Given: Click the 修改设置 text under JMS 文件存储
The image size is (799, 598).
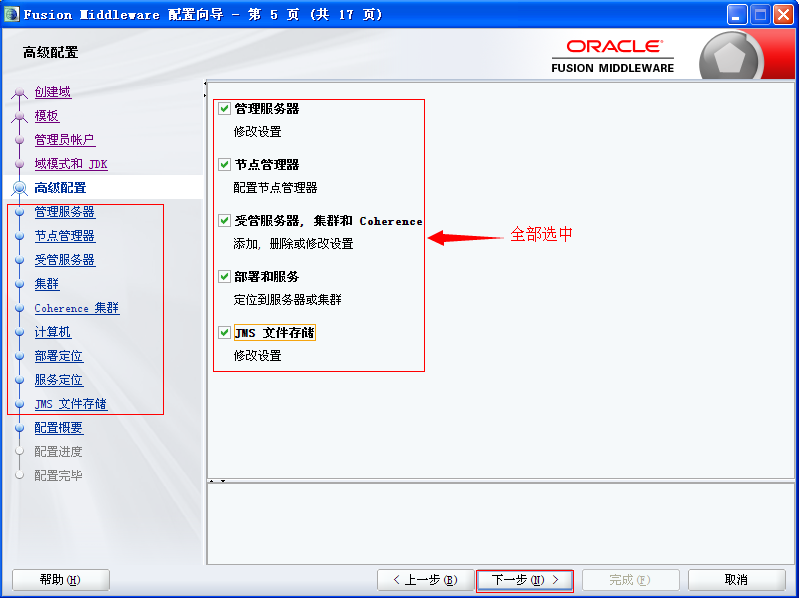Looking at the screenshot, I should coord(257,356).
